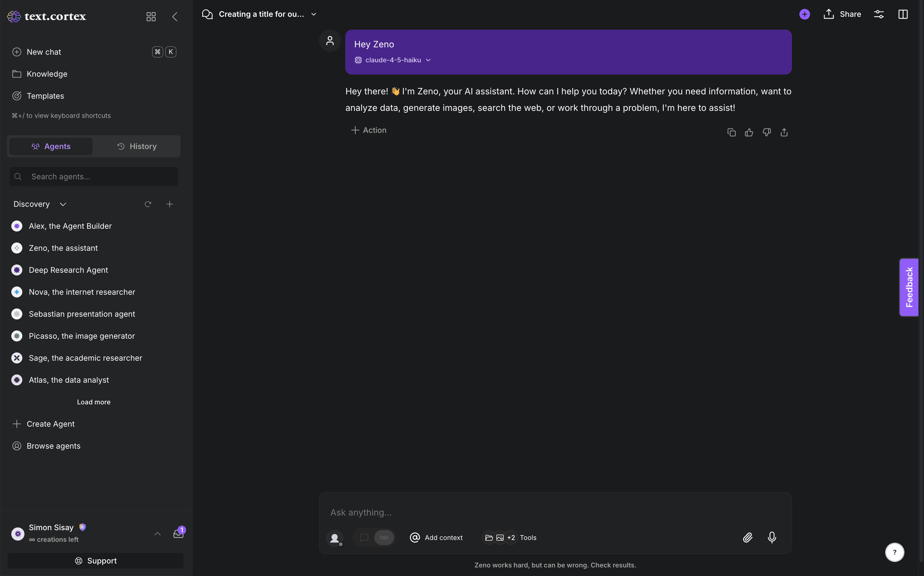The height and width of the screenshot is (576, 924).
Task: Click Load more agents
Action: [x=94, y=402]
